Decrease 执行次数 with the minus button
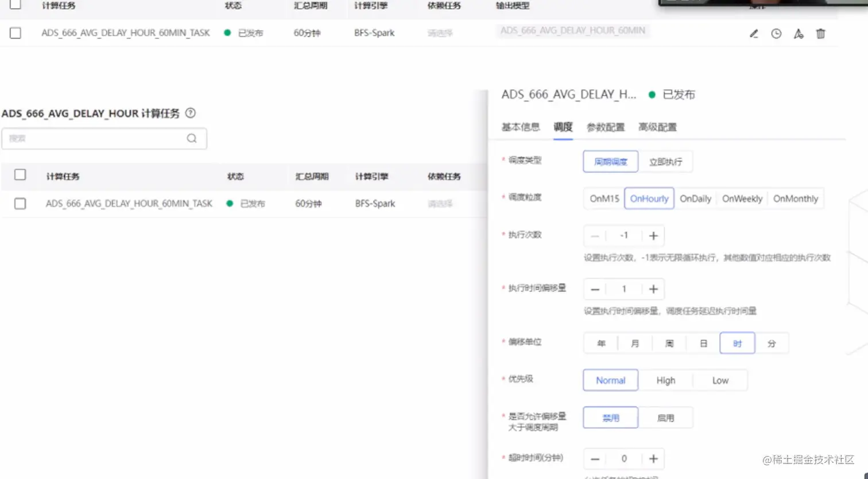The width and height of the screenshot is (868, 479). click(x=595, y=236)
